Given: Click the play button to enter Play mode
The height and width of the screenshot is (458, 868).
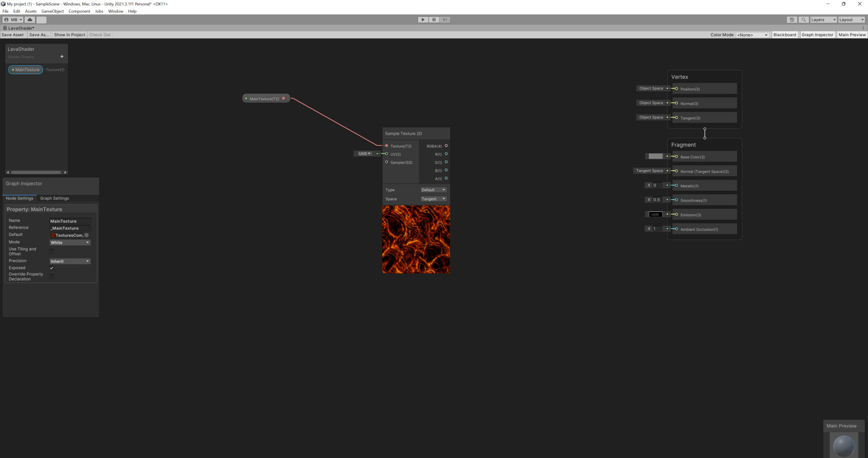Looking at the screenshot, I should [422, 19].
